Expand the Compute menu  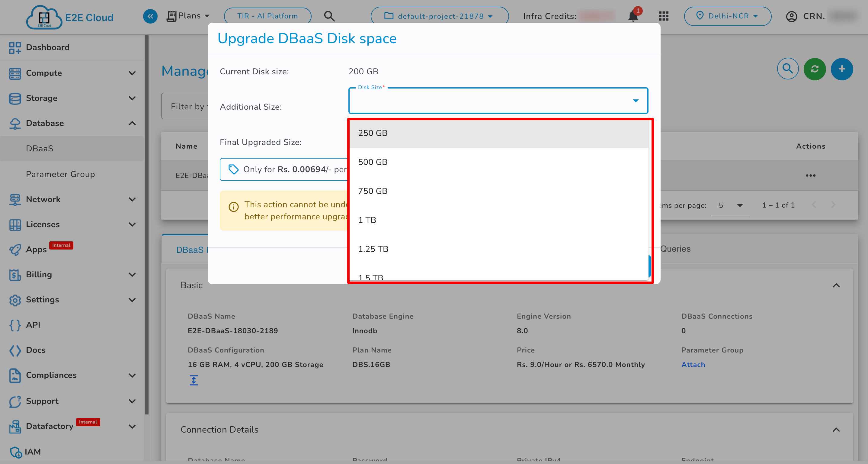(x=133, y=73)
